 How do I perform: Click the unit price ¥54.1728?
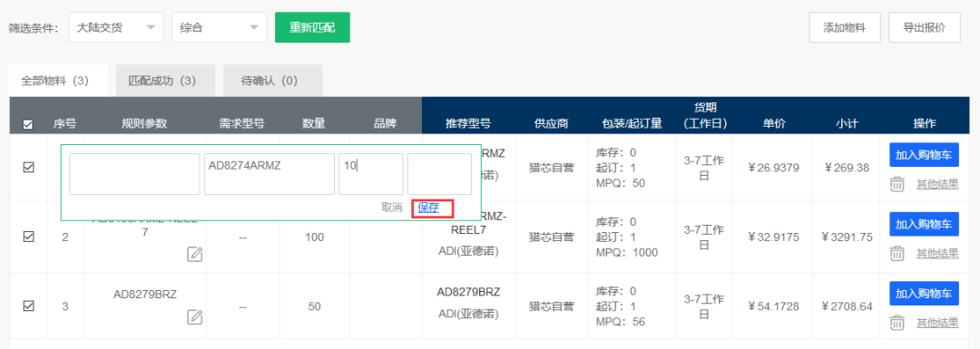773,306
